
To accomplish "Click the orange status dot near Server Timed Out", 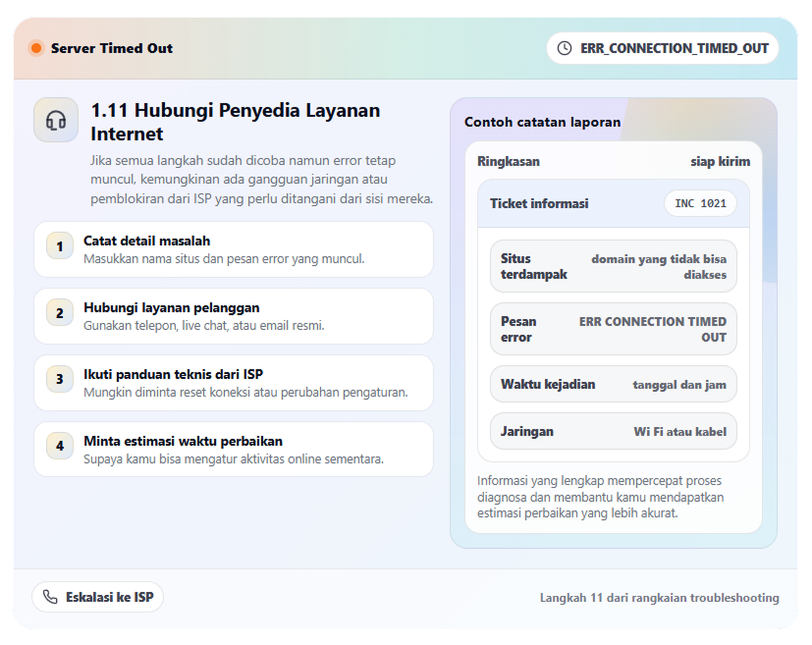I will (x=36, y=47).
